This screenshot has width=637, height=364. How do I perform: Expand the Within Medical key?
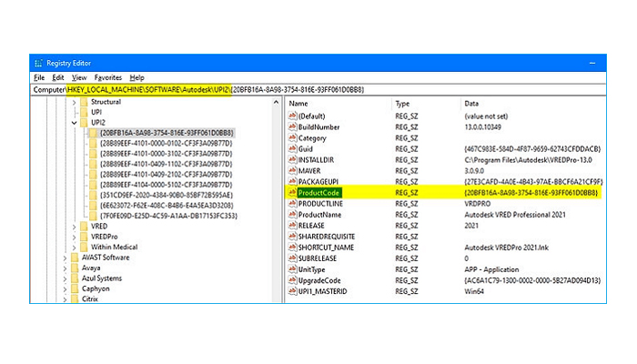74,248
